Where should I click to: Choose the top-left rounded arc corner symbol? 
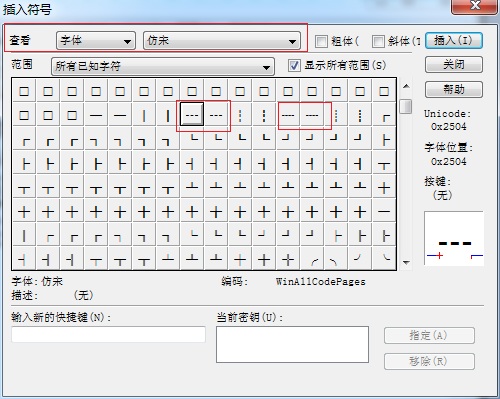coord(312,259)
